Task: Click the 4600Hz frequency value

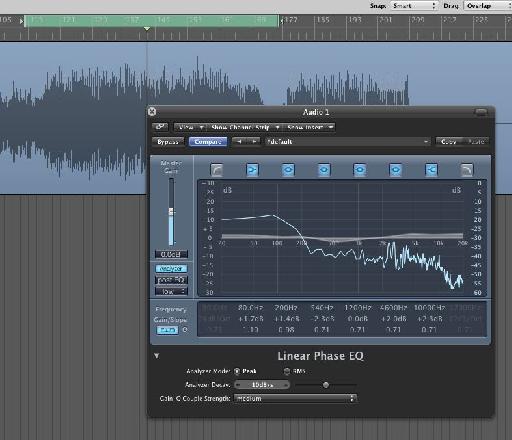Action: click(x=393, y=308)
